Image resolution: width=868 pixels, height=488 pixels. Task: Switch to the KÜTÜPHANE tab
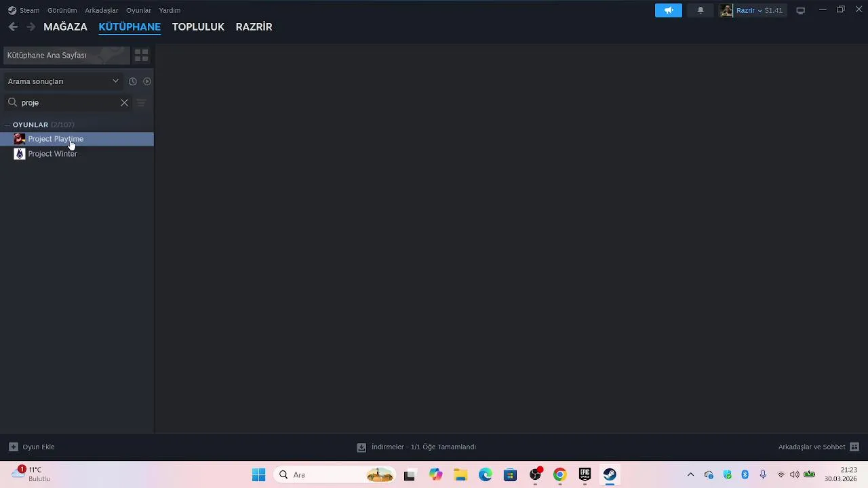tap(130, 27)
